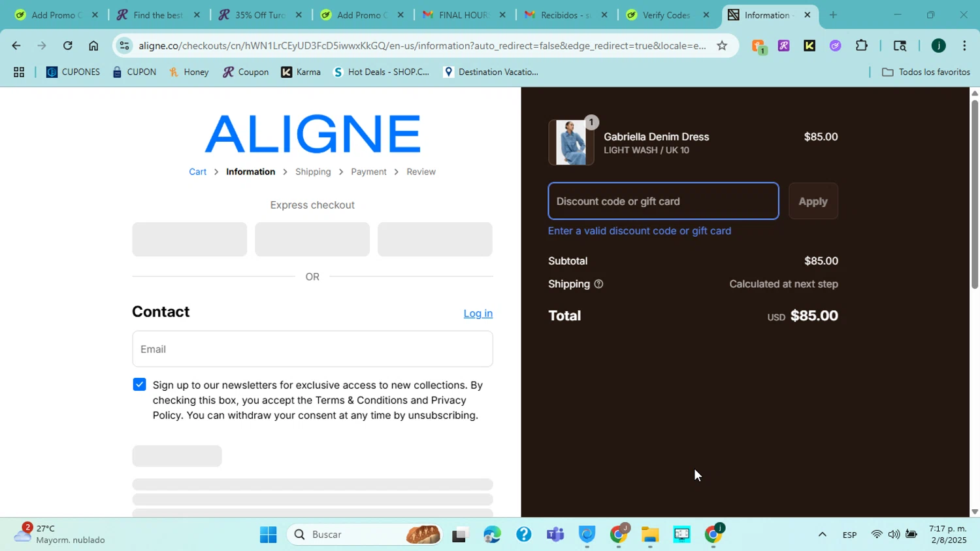Screen dimensions: 980x551
Task: View site information icon in address bar
Action: [125, 46]
